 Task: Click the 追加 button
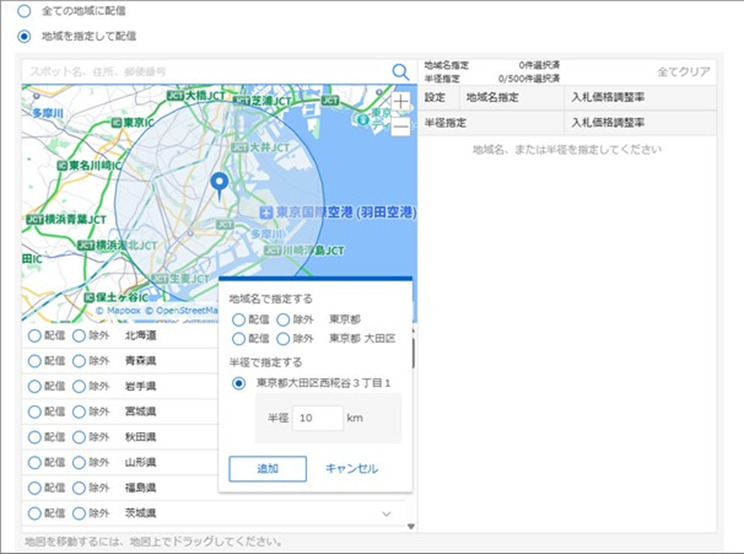pyautogui.click(x=267, y=468)
